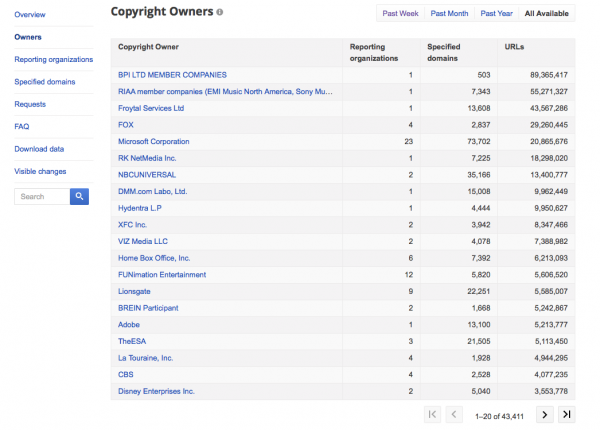600x430 pixels.
Task: Select the Past Week time filter
Action: 397,13
